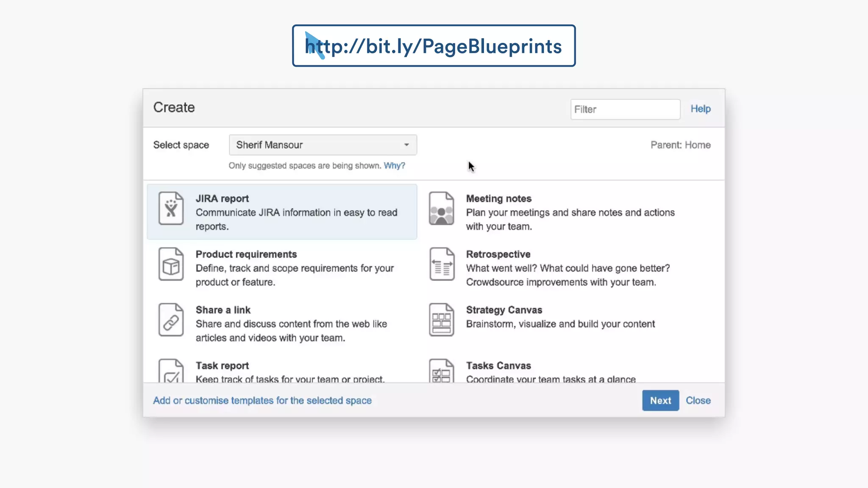Viewport: 868px width, 488px height.
Task: Click the bit.ly/PageBlueprints URL
Action: pyautogui.click(x=434, y=46)
